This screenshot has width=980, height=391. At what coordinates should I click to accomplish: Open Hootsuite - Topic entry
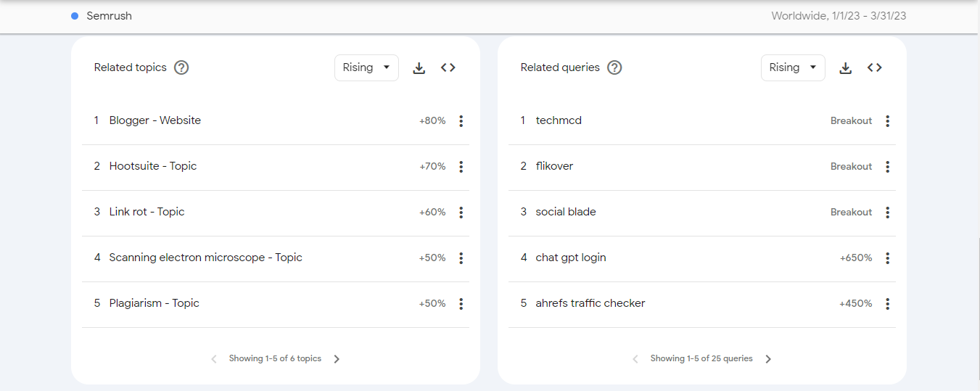[153, 166]
